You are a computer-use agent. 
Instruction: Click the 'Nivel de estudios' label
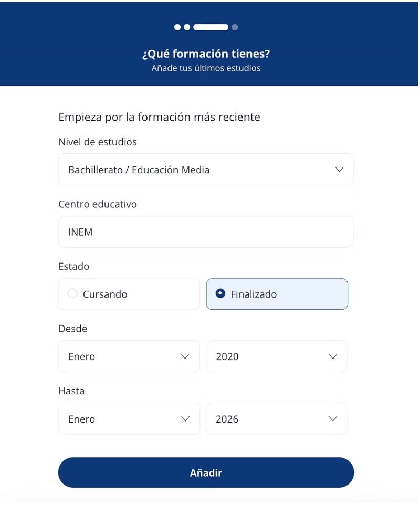98,142
